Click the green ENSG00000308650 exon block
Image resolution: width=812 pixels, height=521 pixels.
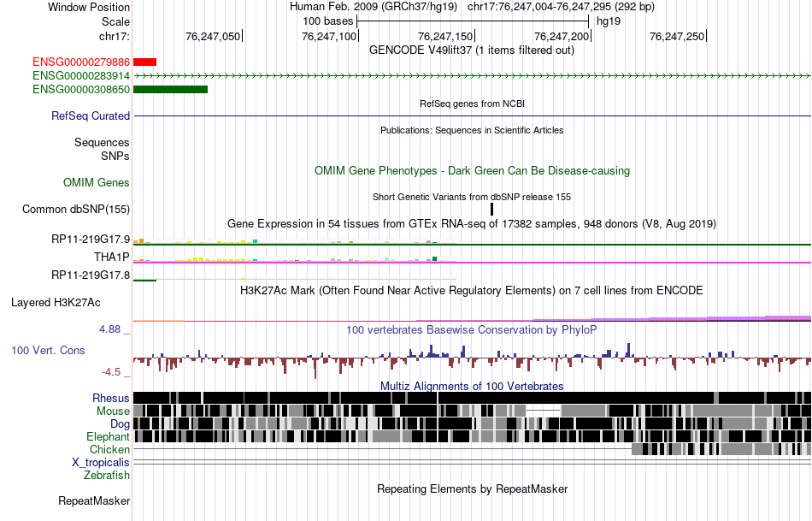click(170, 89)
